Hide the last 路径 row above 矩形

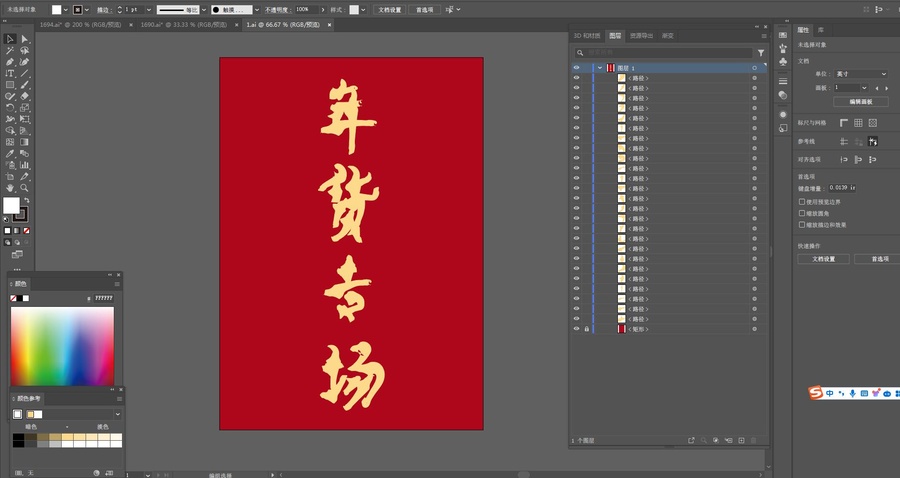click(576, 319)
